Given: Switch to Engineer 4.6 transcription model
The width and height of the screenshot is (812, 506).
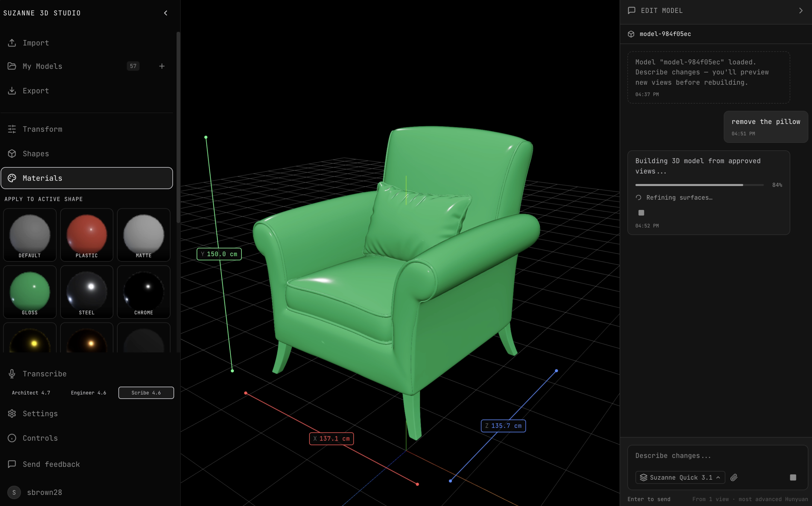Looking at the screenshot, I should coord(88,393).
